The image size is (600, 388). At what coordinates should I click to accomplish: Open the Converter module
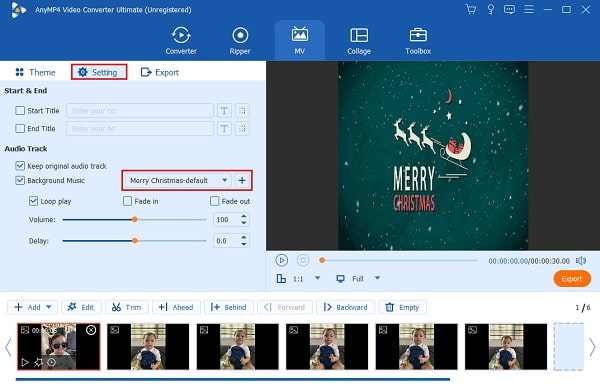pyautogui.click(x=181, y=41)
